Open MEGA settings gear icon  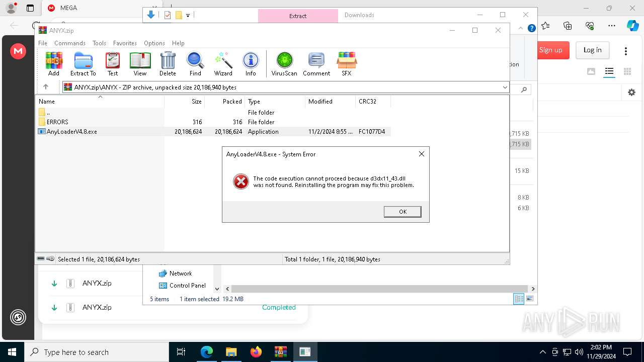[631, 93]
